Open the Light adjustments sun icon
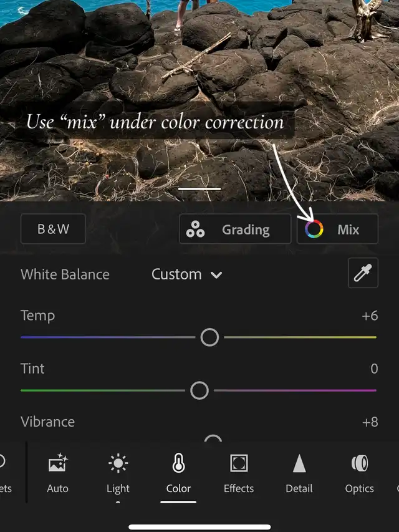 pos(118,463)
